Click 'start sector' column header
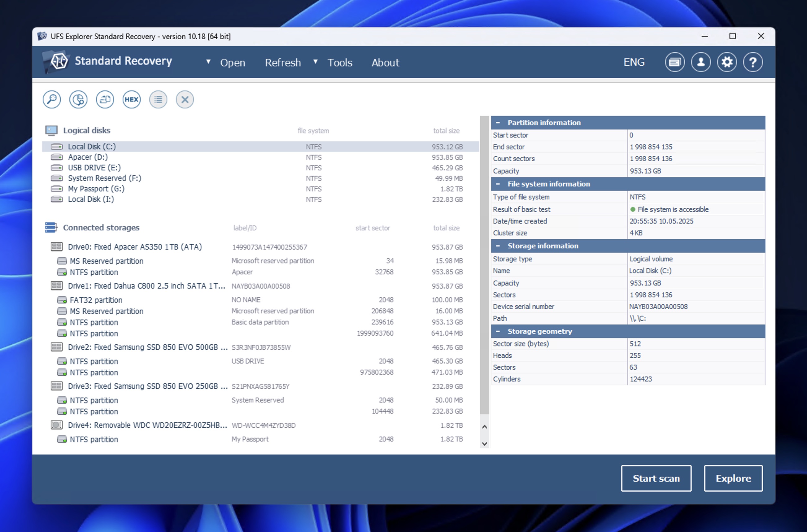This screenshot has height=532, width=807. [373, 228]
